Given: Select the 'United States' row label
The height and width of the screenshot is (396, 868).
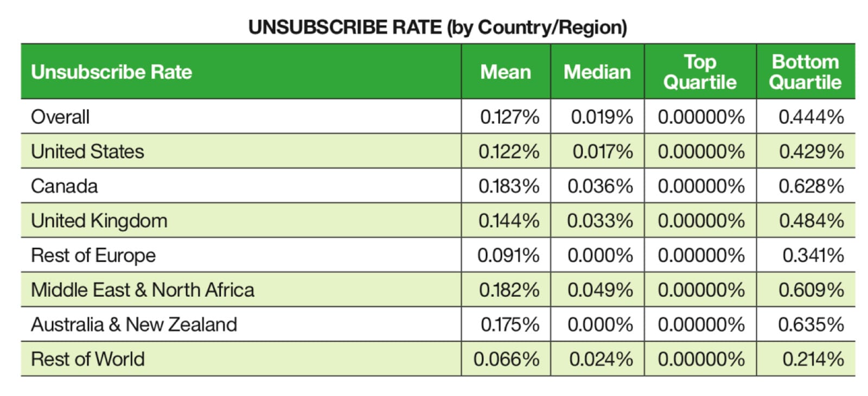Looking at the screenshot, I should 87,151.
